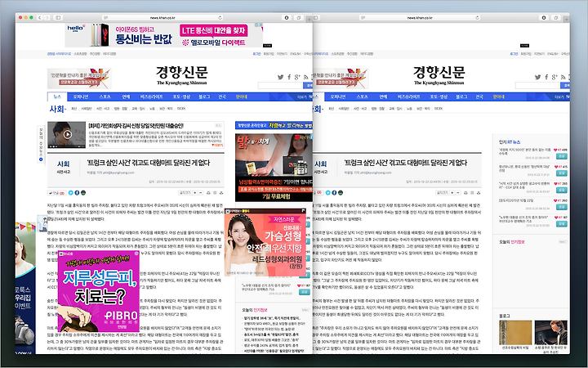588x368 pixels.
Task: Select the 스포츠 tab in the left window
Action: pos(105,96)
